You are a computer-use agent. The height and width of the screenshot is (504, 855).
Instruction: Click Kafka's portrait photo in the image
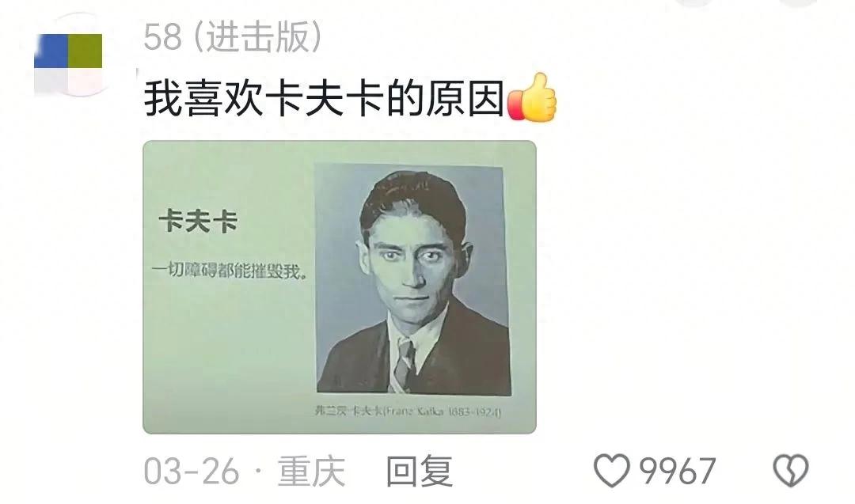pyautogui.click(x=412, y=279)
